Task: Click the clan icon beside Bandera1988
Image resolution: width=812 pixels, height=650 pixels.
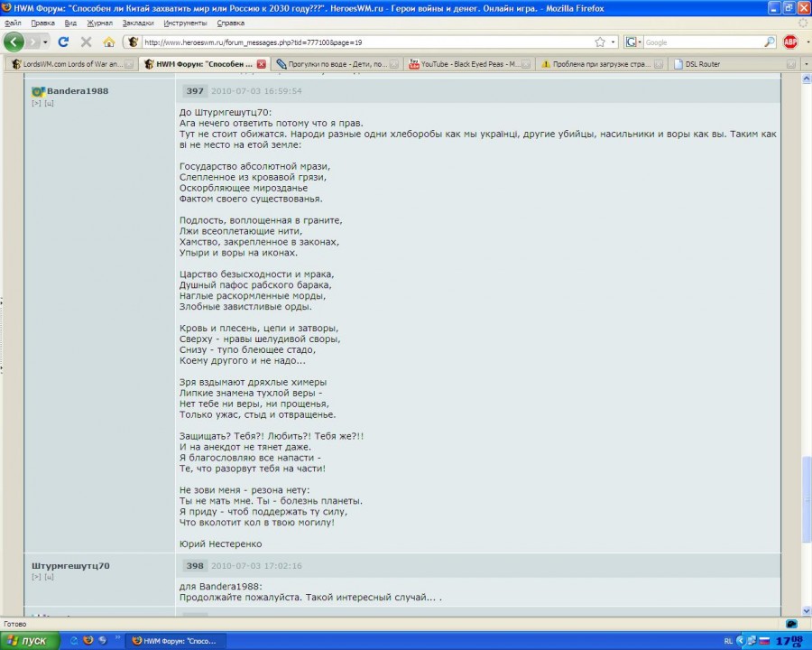Action: (x=38, y=92)
